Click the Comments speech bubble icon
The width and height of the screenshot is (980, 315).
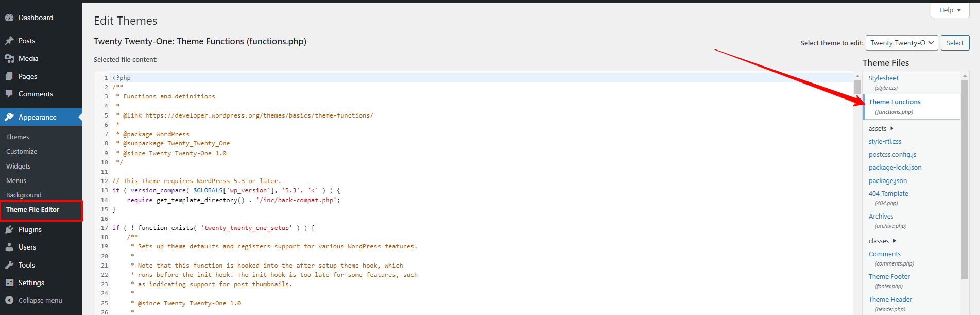[x=9, y=94]
